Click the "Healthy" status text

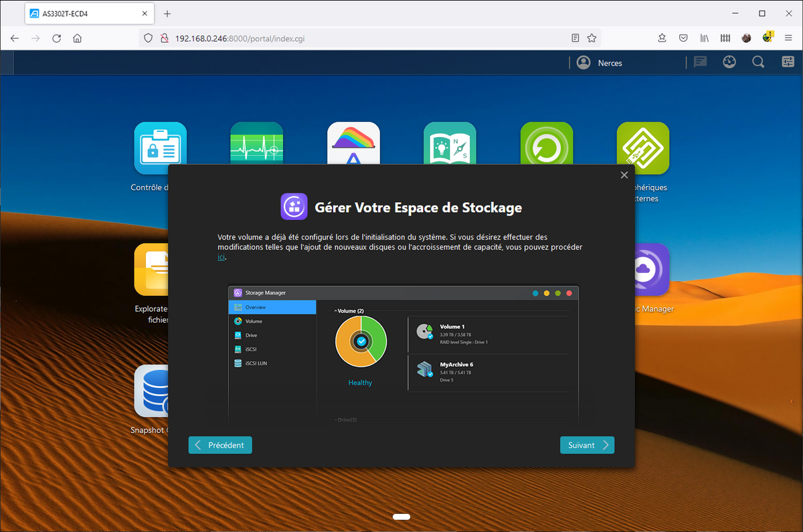pyautogui.click(x=360, y=383)
